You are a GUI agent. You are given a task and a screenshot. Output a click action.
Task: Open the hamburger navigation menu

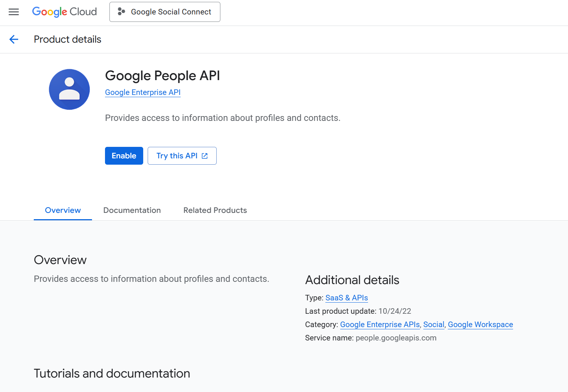click(14, 12)
